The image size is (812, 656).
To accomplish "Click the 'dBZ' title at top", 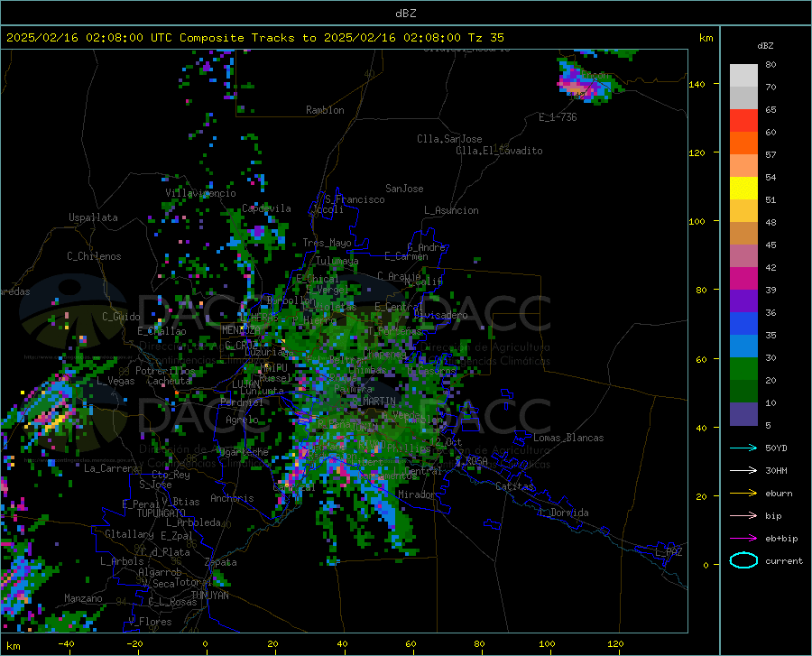I will [405, 14].
